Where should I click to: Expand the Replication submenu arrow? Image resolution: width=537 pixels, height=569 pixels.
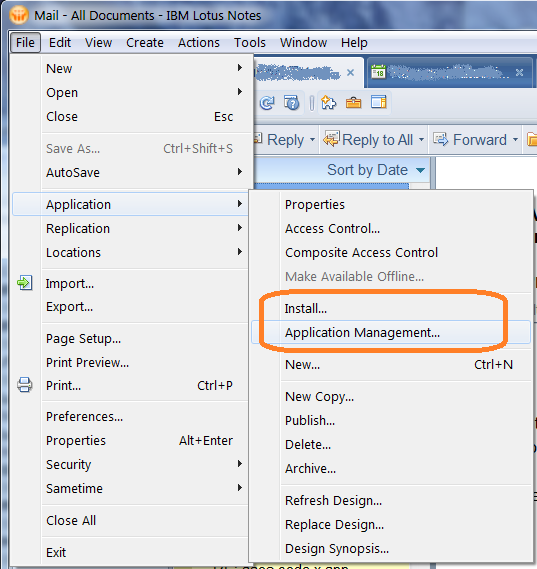click(x=239, y=228)
